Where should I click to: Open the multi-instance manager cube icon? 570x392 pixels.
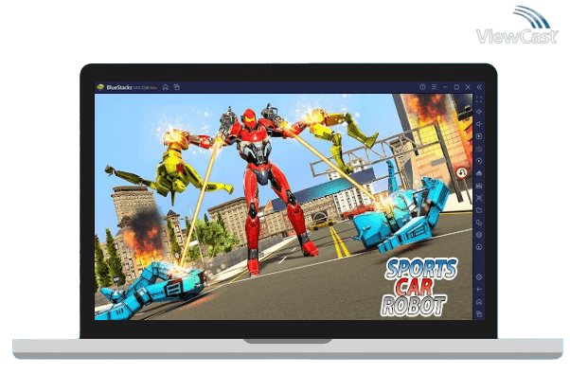coord(479,235)
